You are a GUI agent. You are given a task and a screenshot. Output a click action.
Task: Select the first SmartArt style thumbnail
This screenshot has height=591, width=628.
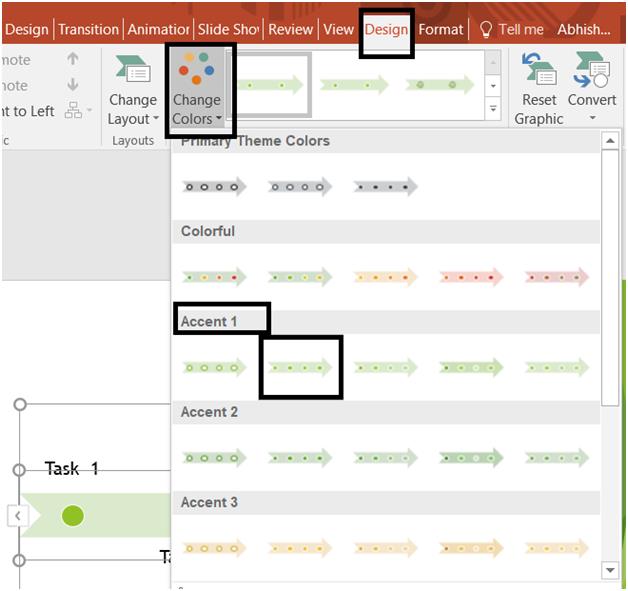[270, 85]
